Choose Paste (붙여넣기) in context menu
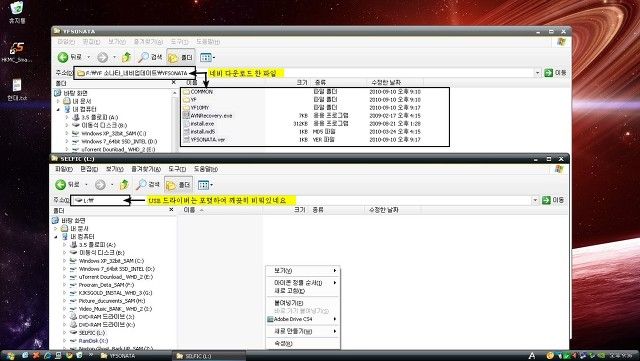The height and width of the screenshot is (361, 640). pyautogui.click(x=303, y=303)
